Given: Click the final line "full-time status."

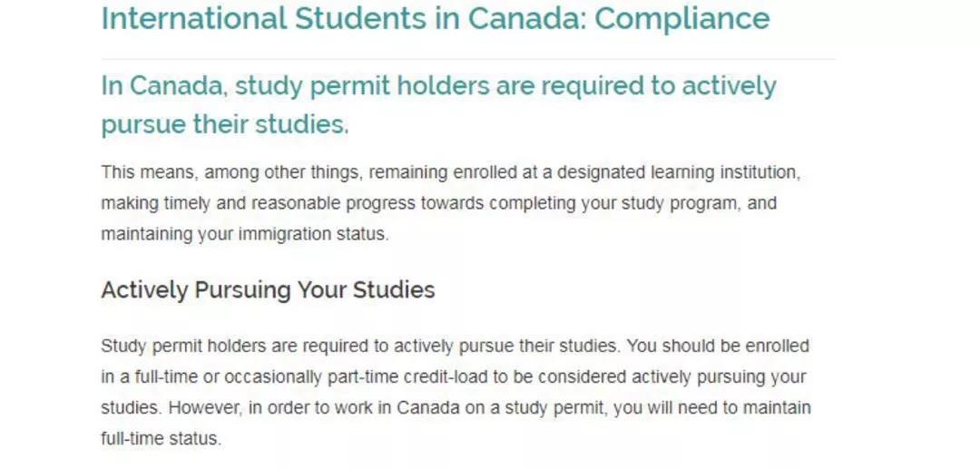Looking at the screenshot, I should (x=162, y=439).
